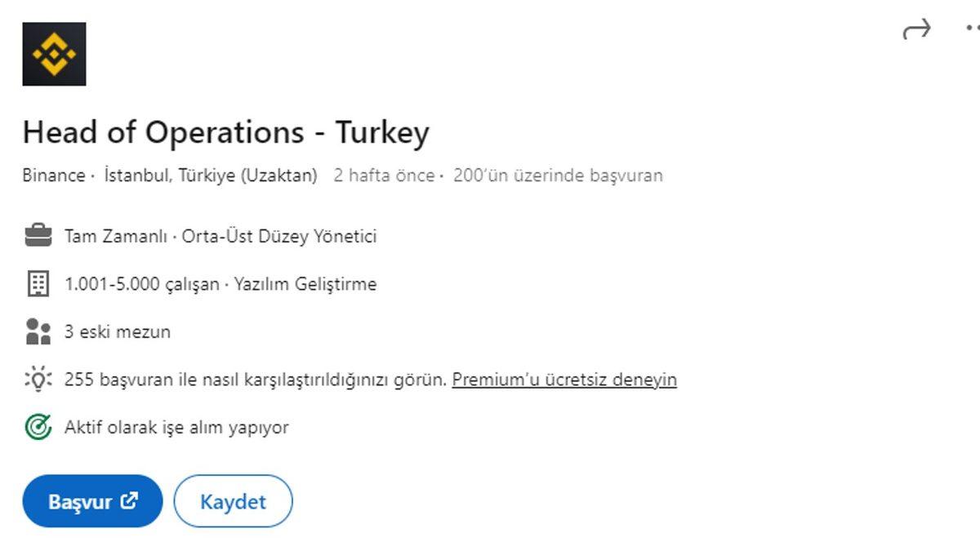Click the alumni people icon

coord(36,331)
